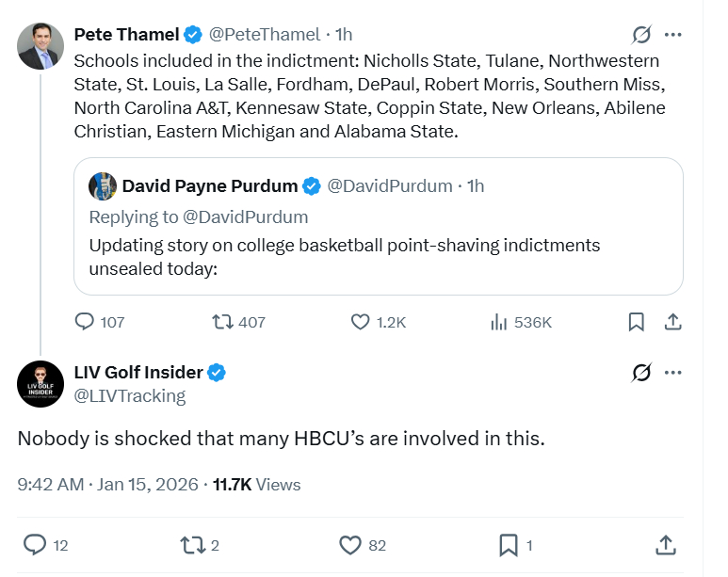The image size is (728, 577).
Task: Repost the LIV Golf Insider post
Action: click(x=192, y=544)
